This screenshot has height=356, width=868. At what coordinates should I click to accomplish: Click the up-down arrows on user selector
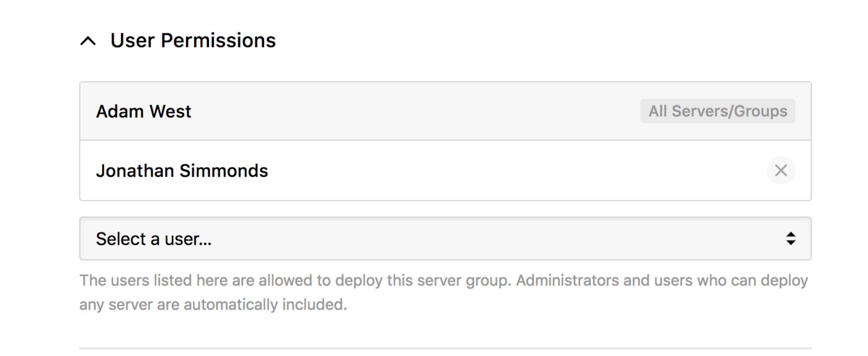coord(790,238)
